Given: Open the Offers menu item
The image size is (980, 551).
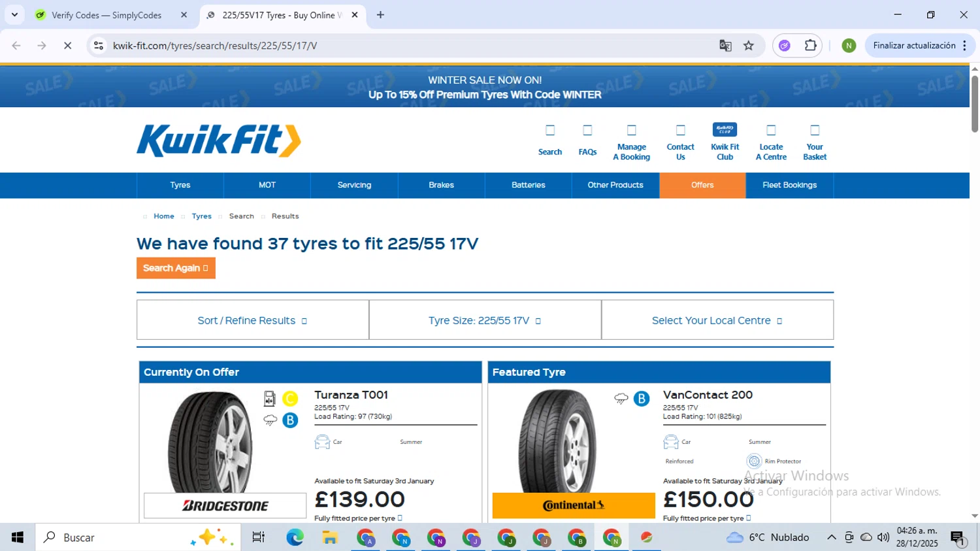Looking at the screenshot, I should 702,185.
